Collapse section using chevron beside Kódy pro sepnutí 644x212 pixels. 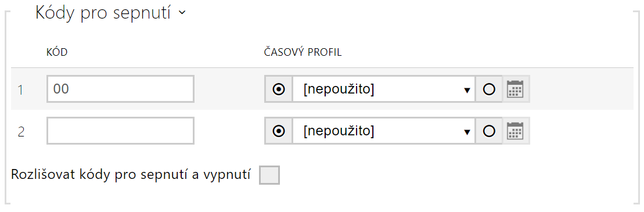tap(182, 13)
